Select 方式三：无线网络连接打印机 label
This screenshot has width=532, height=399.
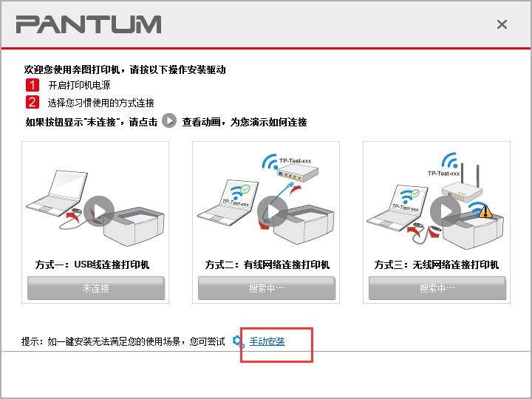point(437,265)
